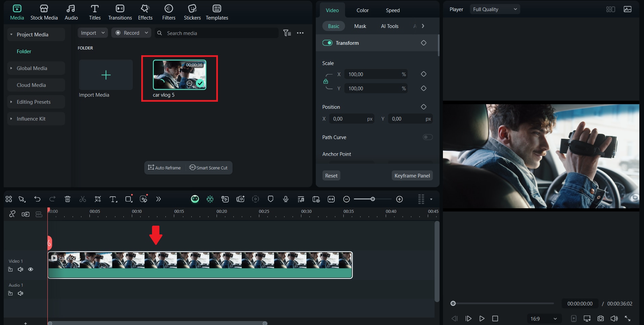Click the Import Media tile
Image resolution: width=644 pixels, height=325 pixels.
click(106, 75)
